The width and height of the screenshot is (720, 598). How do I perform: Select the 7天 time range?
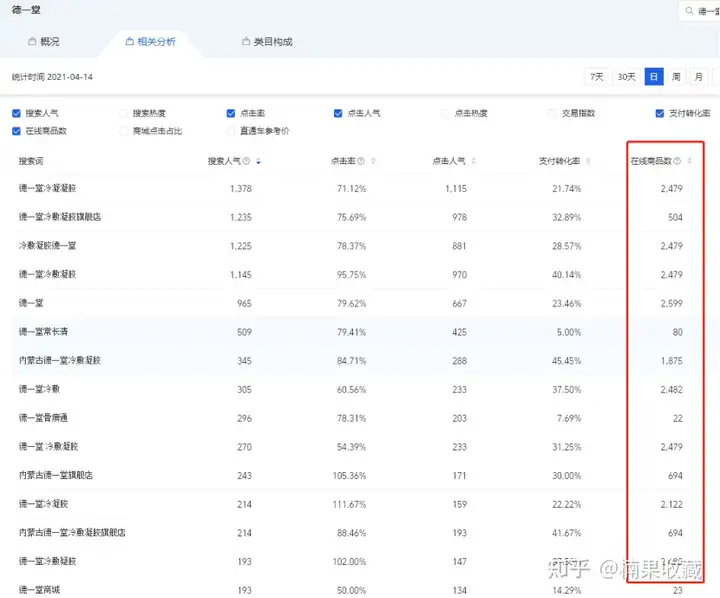point(596,77)
